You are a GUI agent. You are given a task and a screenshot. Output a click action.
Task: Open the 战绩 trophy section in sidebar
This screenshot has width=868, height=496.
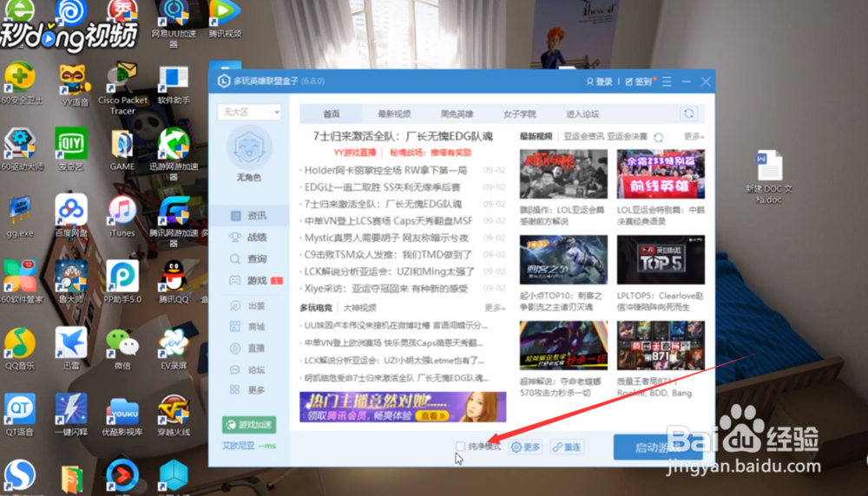click(x=249, y=238)
